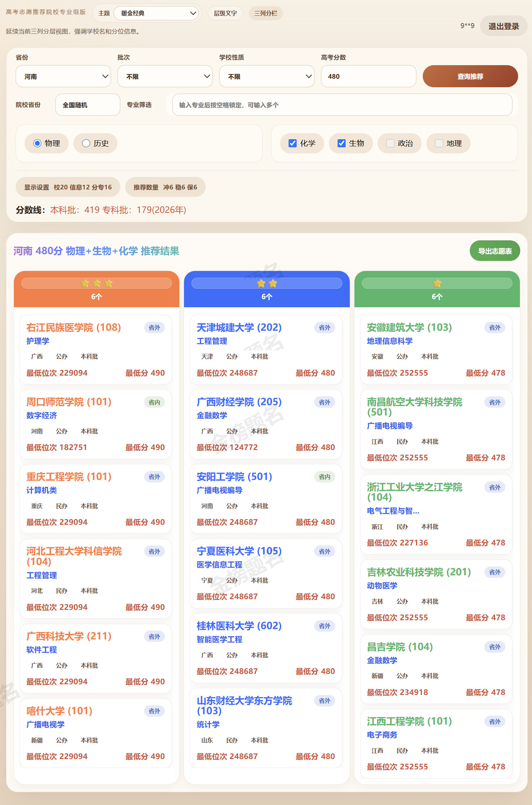Open the 河北工程大学科信学院 (104) card
The height and width of the screenshot is (805, 532).
tap(96, 579)
